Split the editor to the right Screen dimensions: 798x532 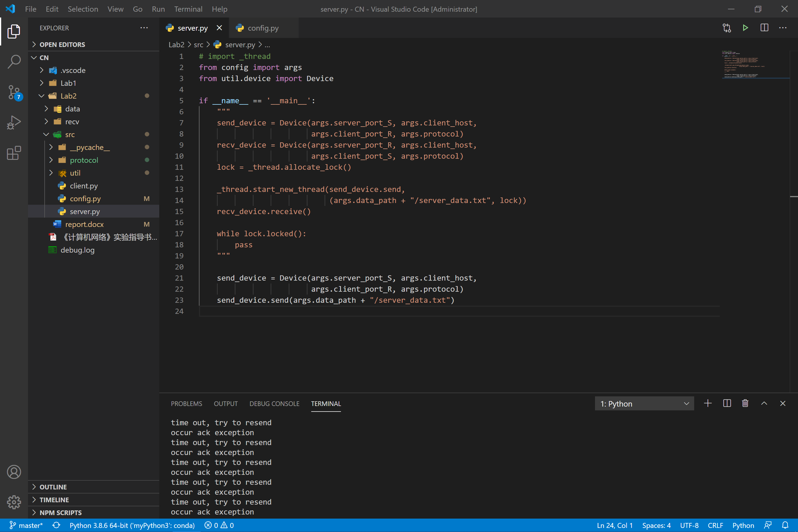pos(764,28)
